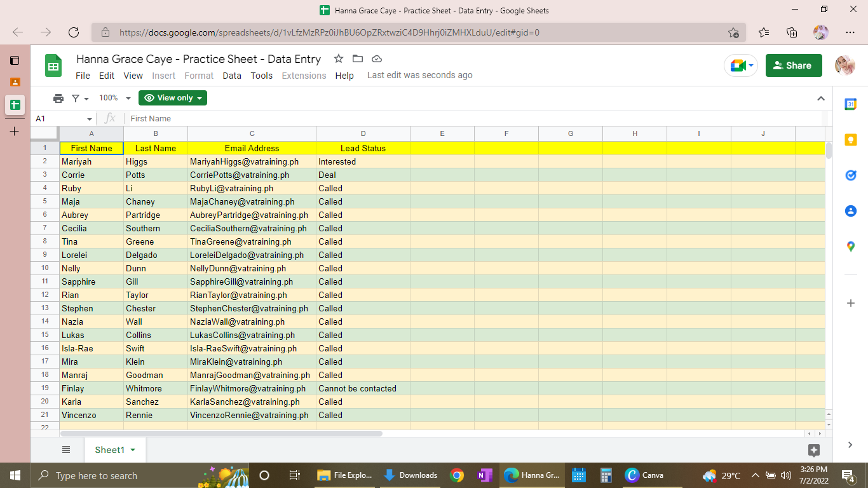Open the View only mode dropdown
The width and height of the screenshot is (868, 488).
click(173, 98)
